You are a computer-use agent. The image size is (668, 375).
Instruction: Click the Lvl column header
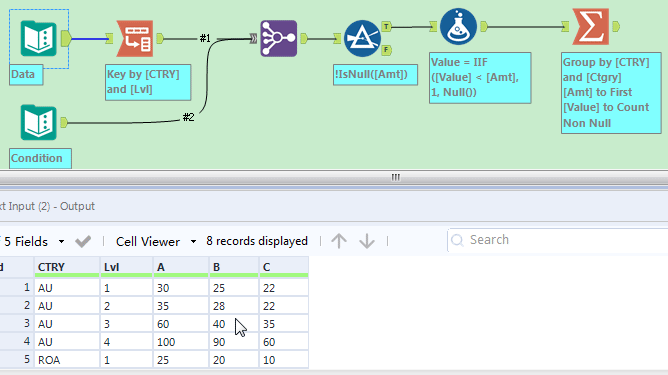[x=126, y=267]
